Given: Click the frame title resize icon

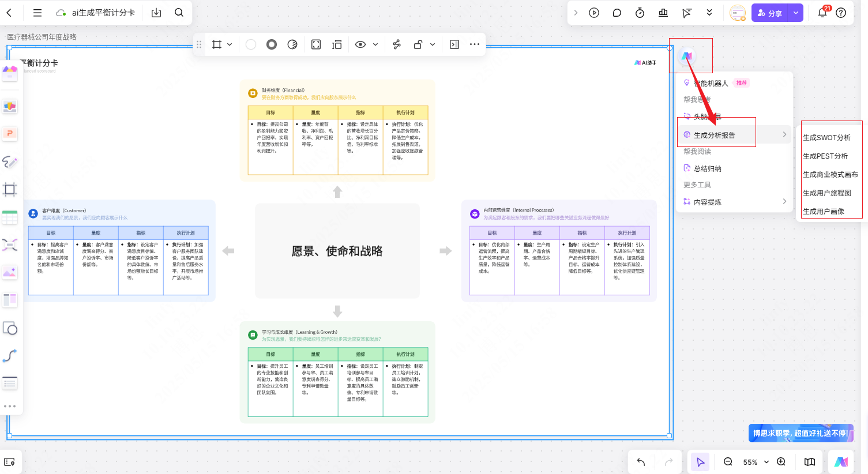Looking at the screenshot, I should pyautogui.click(x=337, y=44).
